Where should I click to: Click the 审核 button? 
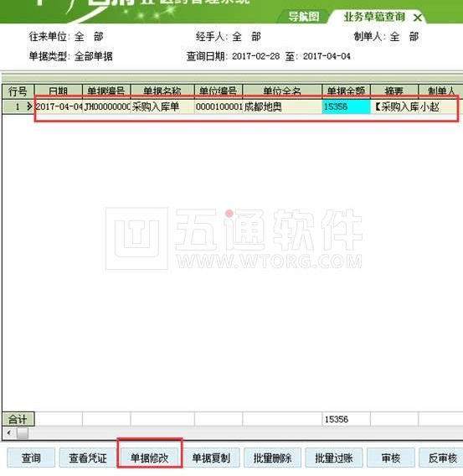click(x=391, y=458)
